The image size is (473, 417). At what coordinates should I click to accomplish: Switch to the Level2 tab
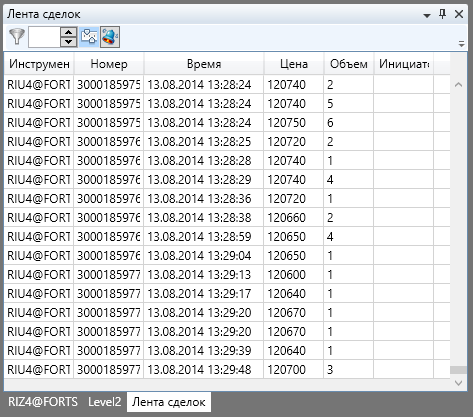[104, 402]
